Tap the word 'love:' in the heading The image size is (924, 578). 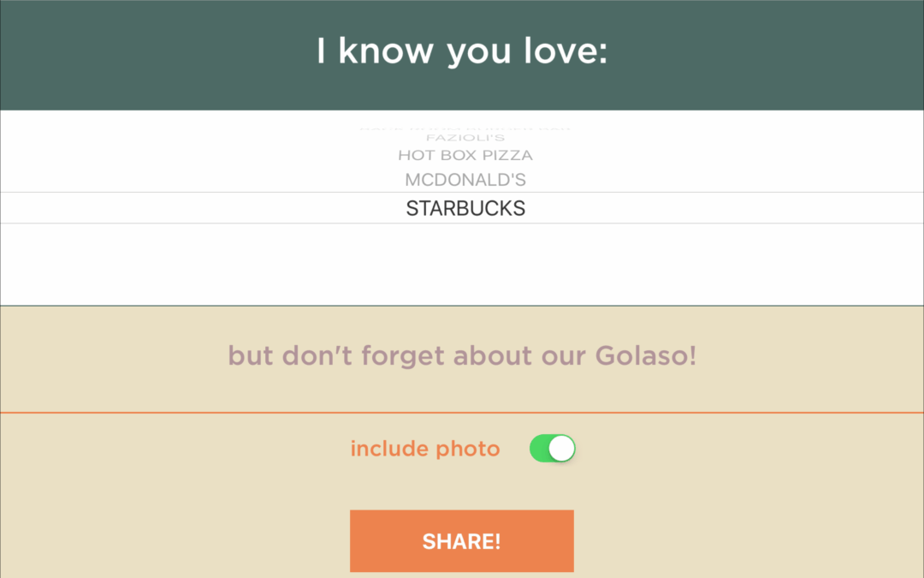coord(566,51)
